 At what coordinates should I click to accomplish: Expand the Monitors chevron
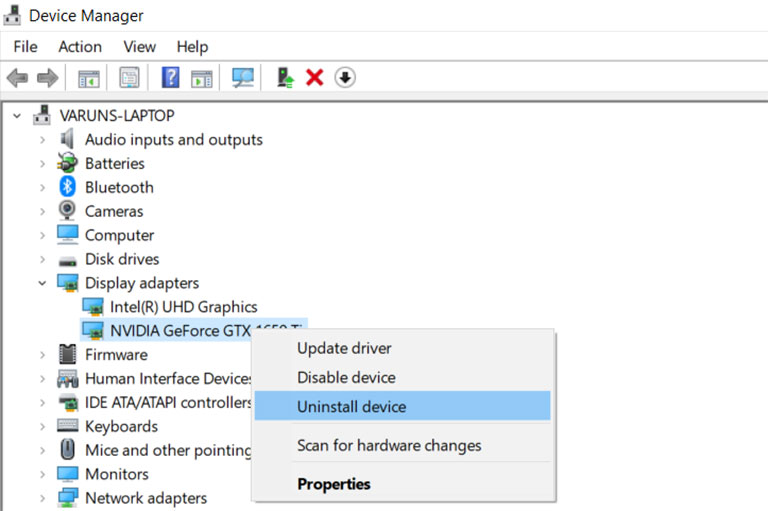pyautogui.click(x=43, y=475)
